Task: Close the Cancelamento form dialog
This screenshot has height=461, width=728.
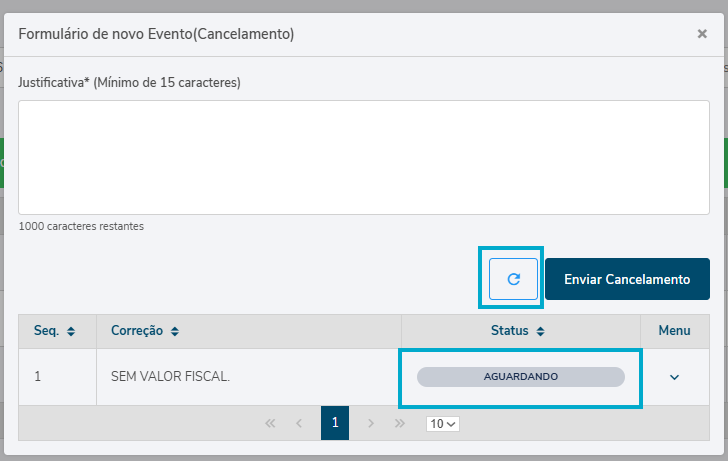Action: pos(702,34)
